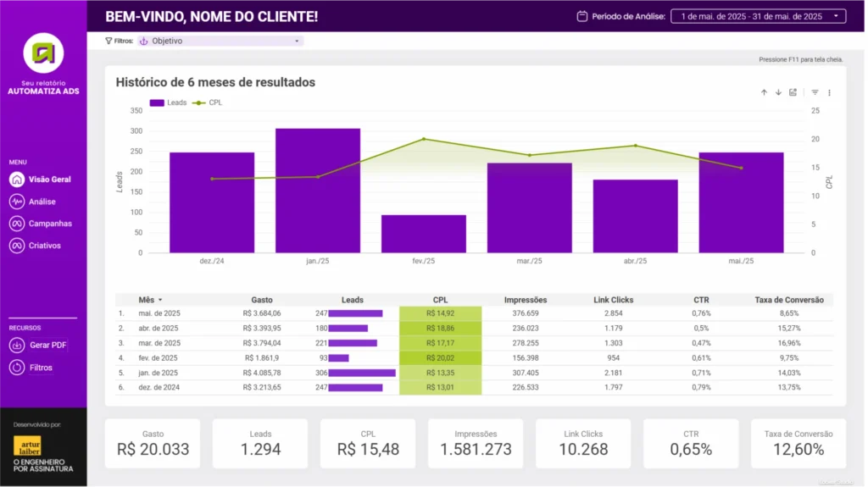Viewport: 868px width, 487px height.
Task: Click the CTR 0,65% scorecard
Action: tap(691, 444)
